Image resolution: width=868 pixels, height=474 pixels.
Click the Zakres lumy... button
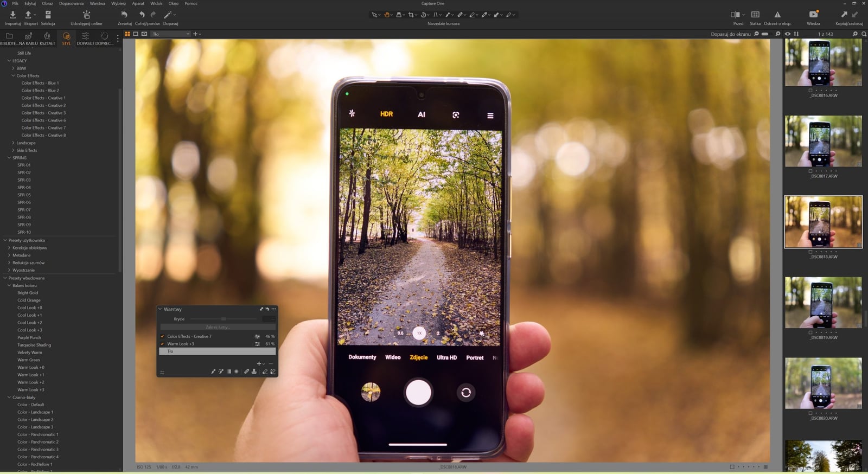(x=218, y=327)
